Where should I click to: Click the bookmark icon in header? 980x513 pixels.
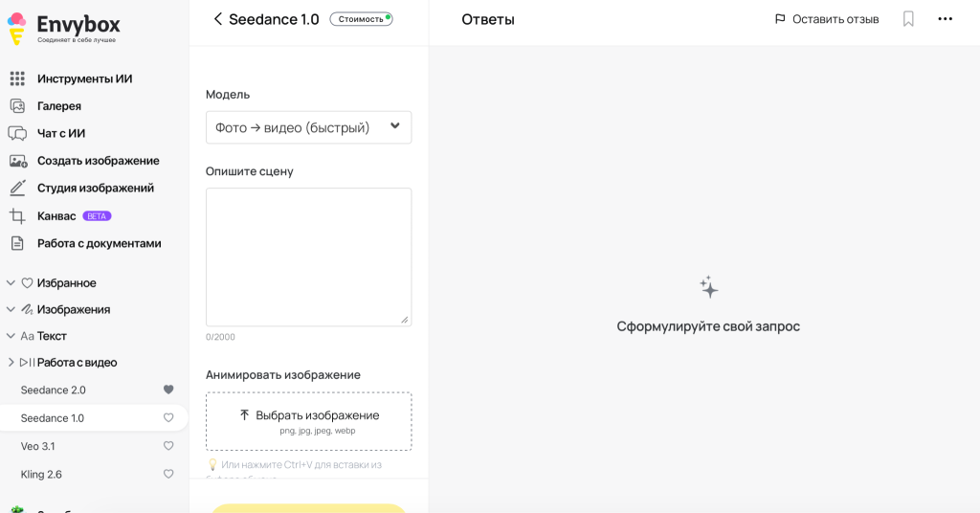click(x=908, y=19)
